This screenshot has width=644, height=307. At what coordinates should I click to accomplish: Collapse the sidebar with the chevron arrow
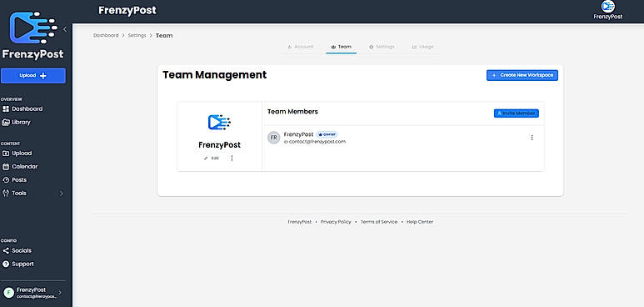coord(64,30)
